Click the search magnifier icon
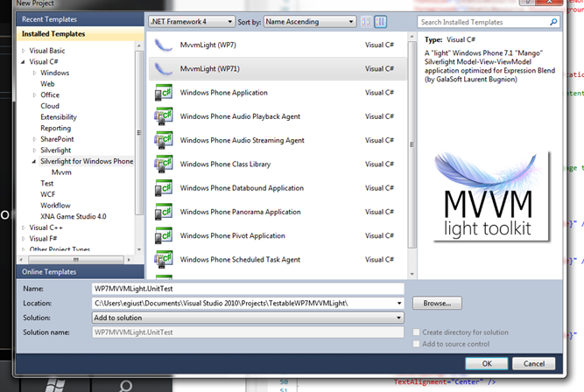584x392 pixels. click(553, 22)
